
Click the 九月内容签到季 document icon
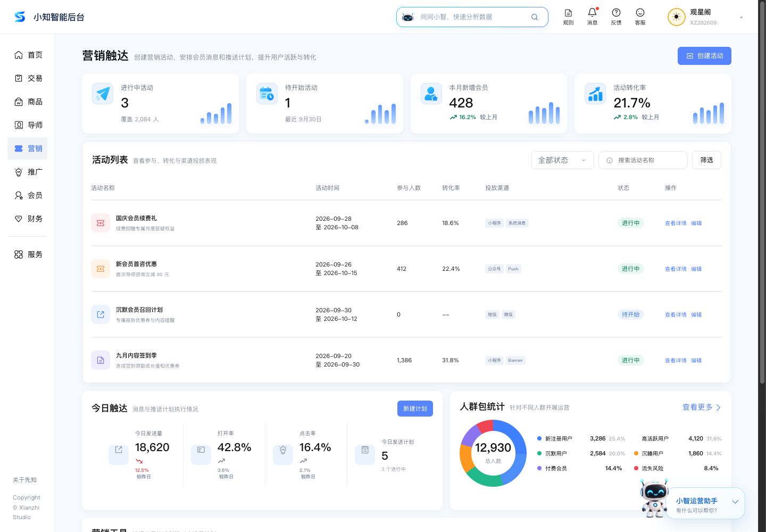pos(101,360)
